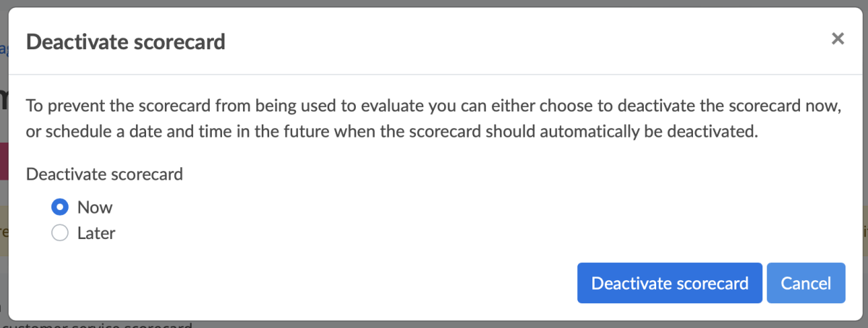Image resolution: width=868 pixels, height=328 pixels.
Task: Click the yellow banner strip at the right edge
Action: tap(864, 232)
